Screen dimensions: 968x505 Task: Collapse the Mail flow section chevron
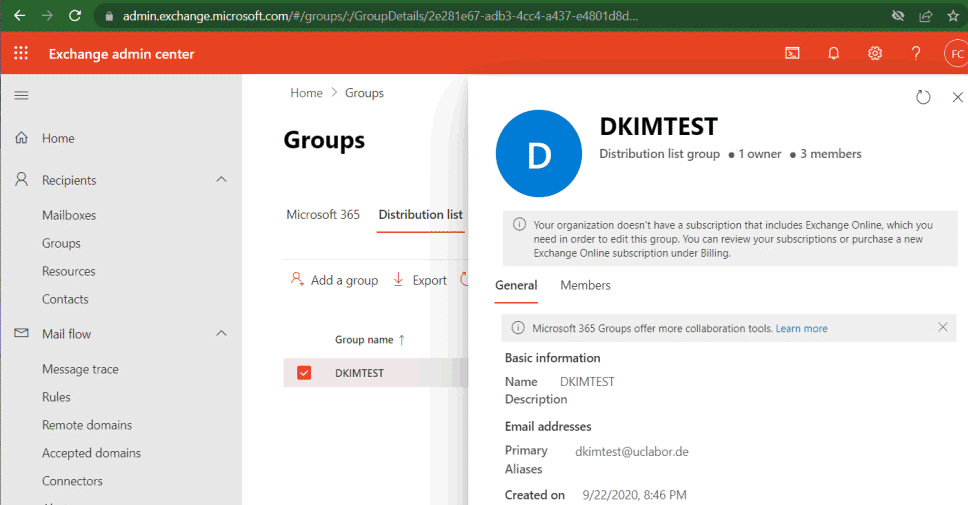pos(222,333)
